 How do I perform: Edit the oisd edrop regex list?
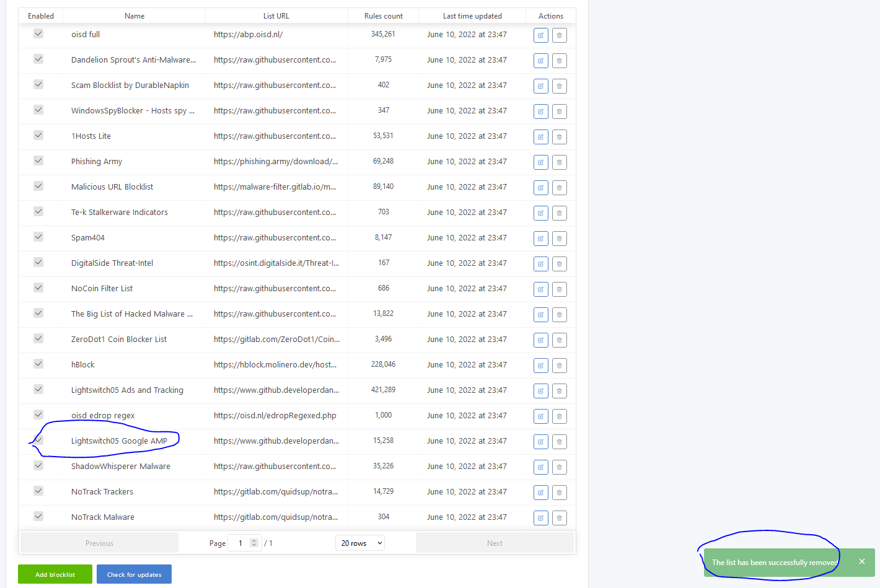540,416
